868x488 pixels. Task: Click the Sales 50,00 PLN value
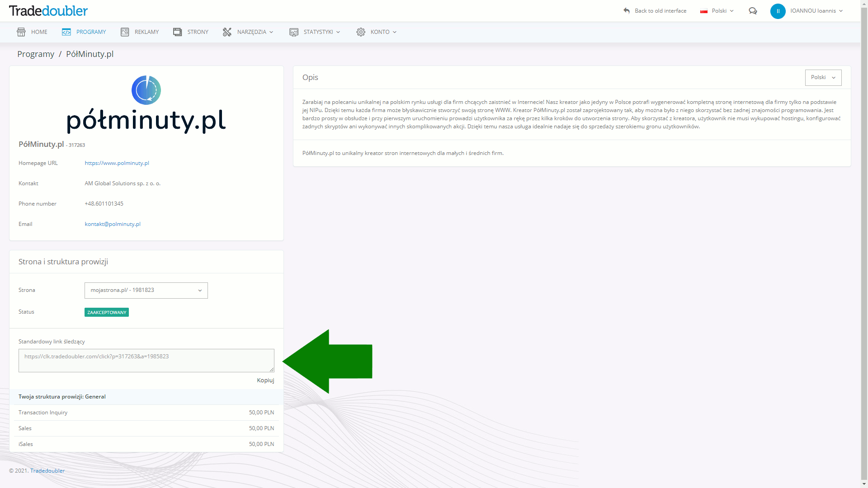coord(261,428)
